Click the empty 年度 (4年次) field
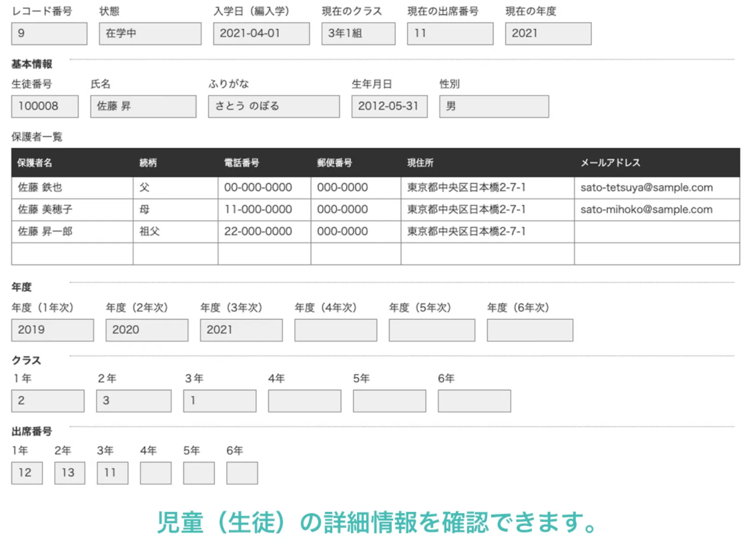The width and height of the screenshot is (756, 549). click(335, 330)
